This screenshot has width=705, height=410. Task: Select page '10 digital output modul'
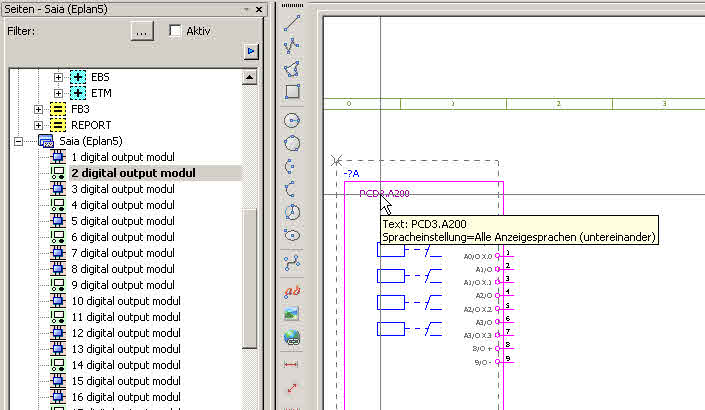coord(126,301)
